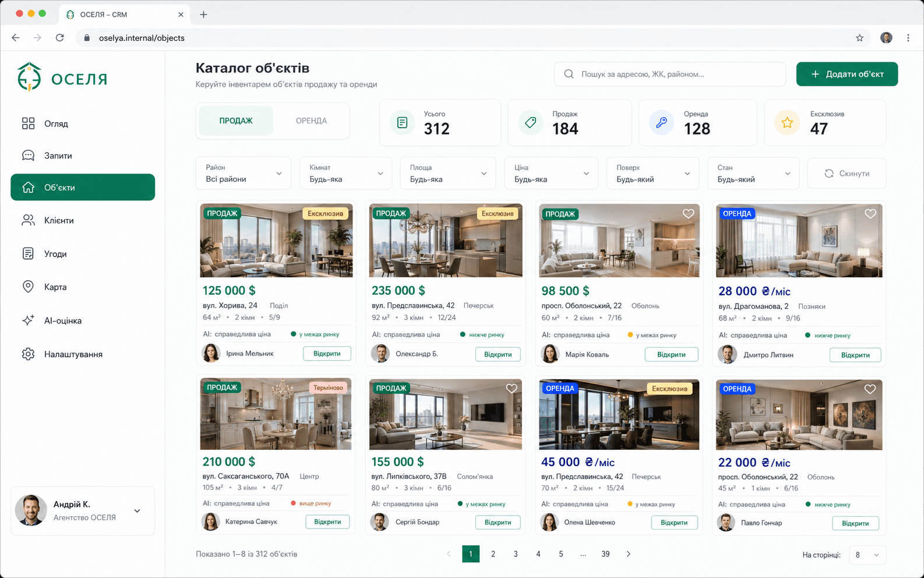Switch to the ПРОДАЖ tab
924x578 pixels.
click(236, 121)
